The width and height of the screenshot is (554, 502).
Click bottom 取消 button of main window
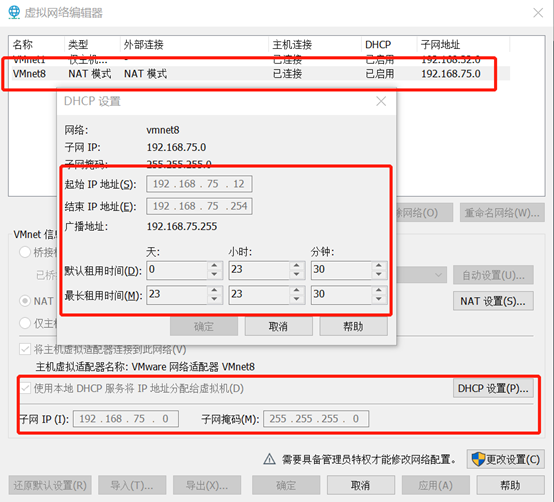361,485
